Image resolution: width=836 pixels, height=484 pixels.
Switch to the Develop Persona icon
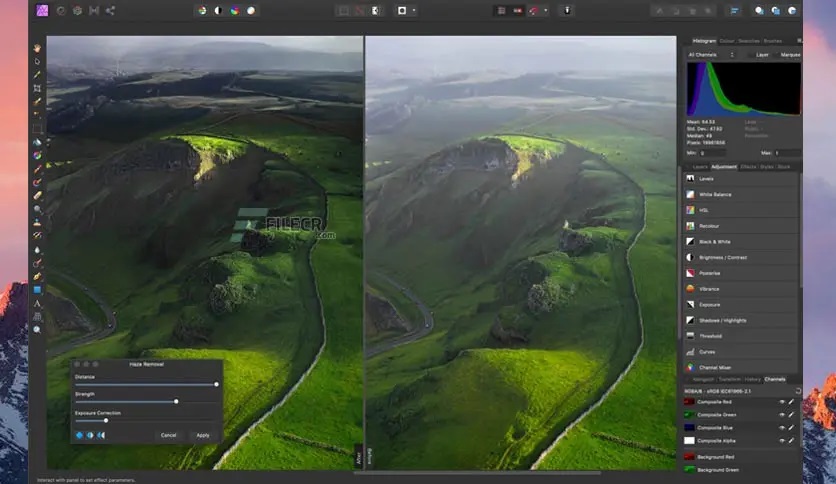[x=77, y=11]
